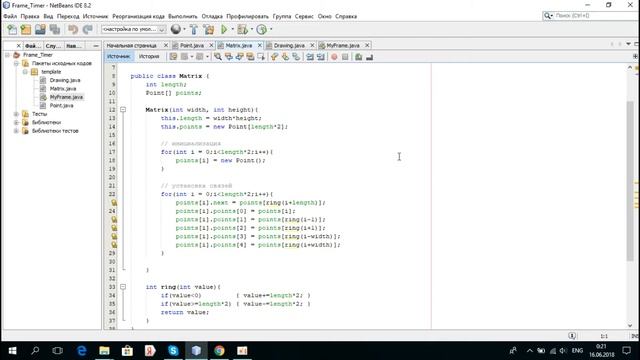Viewport: 640px width, 360px height.
Task: Find previous occurrence in the editor toolbar
Action: coord(229,57)
